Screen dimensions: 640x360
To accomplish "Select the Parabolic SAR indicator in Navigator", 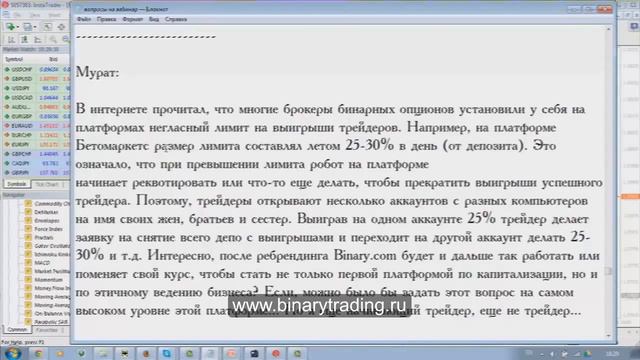I will (x=51, y=322).
